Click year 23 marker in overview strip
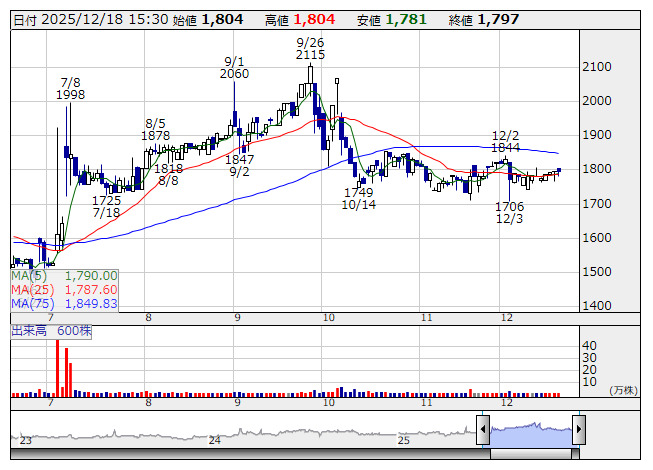Viewport: 653px width, 470px height. click(25, 440)
